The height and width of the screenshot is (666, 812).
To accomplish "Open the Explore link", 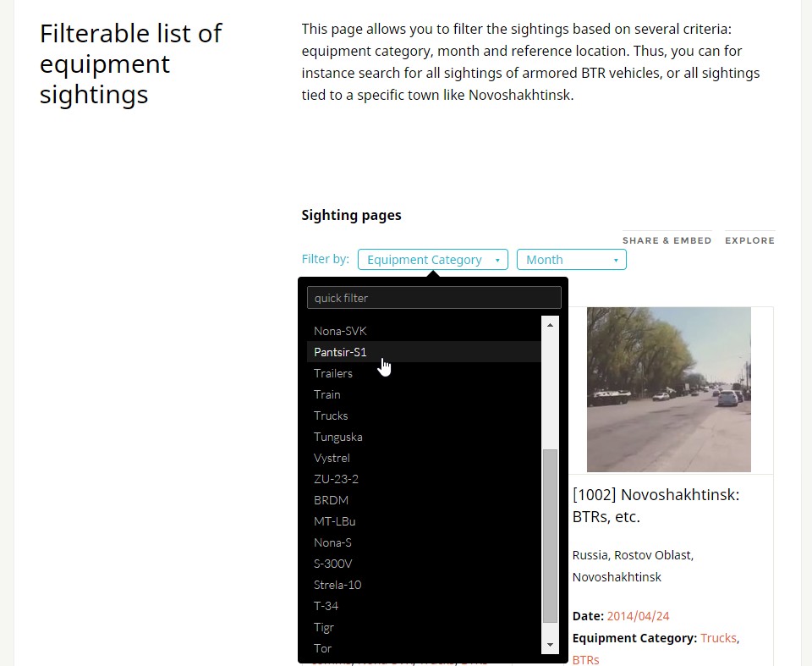I will click(750, 240).
